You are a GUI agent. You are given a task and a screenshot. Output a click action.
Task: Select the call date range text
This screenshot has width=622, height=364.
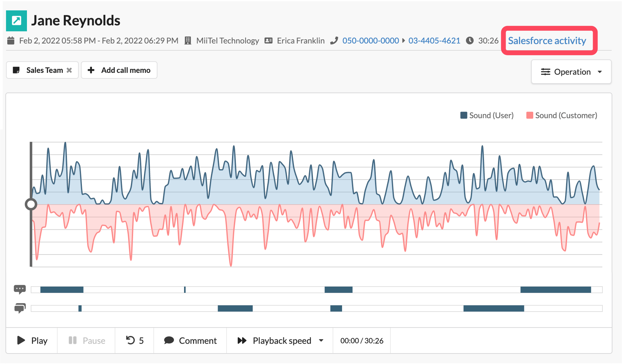point(99,41)
